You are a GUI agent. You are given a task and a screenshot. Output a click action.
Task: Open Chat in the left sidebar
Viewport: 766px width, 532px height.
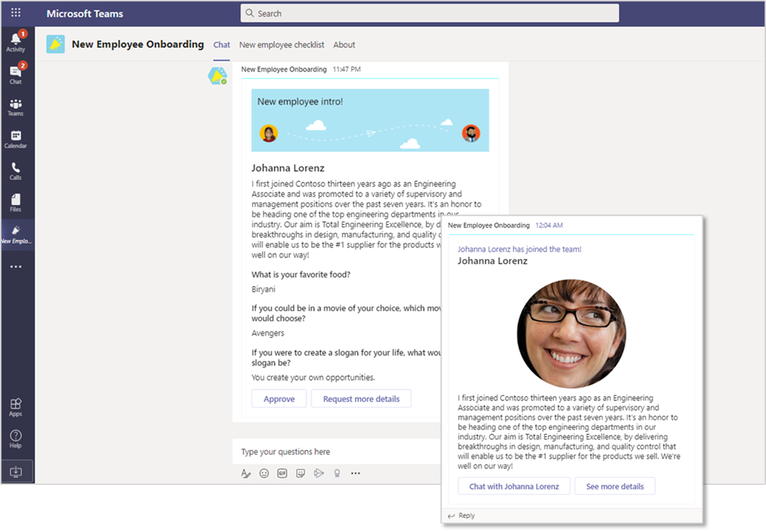16,74
